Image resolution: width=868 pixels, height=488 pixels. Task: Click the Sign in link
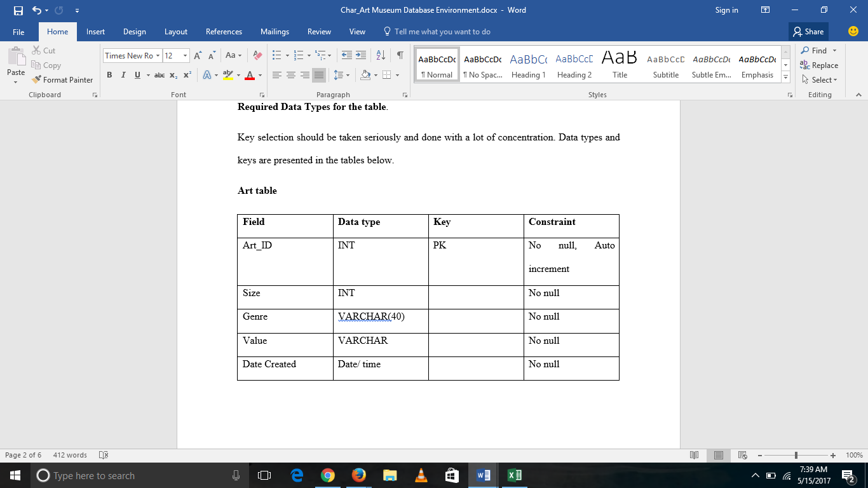coord(726,10)
